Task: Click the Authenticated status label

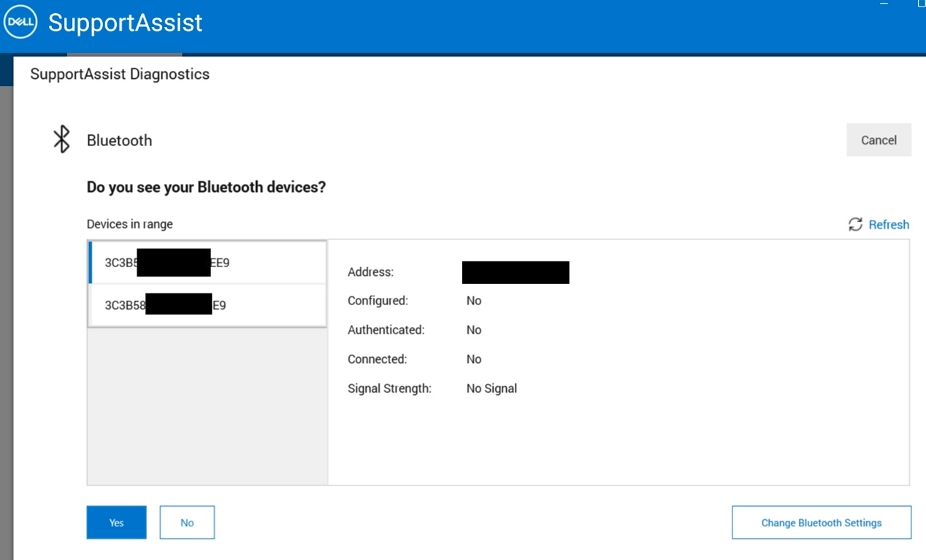Action: (386, 330)
